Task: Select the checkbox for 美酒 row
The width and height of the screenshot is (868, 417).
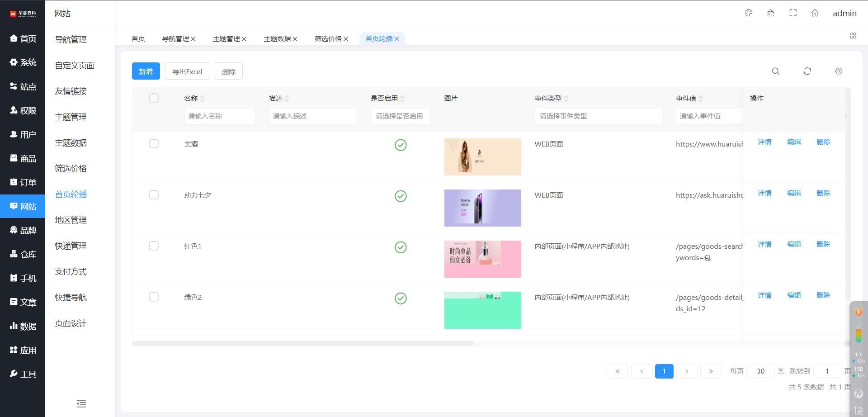Action: pyautogui.click(x=154, y=144)
